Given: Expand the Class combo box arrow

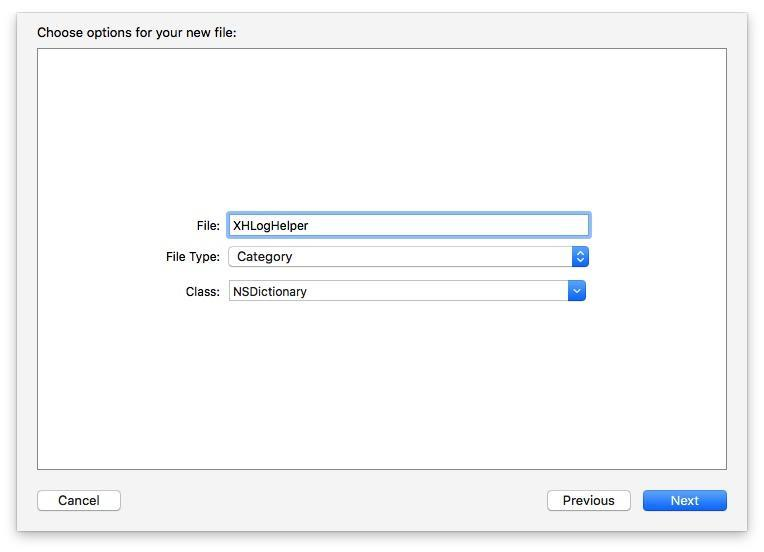Looking at the screenshot, I should tap(576, 291).
